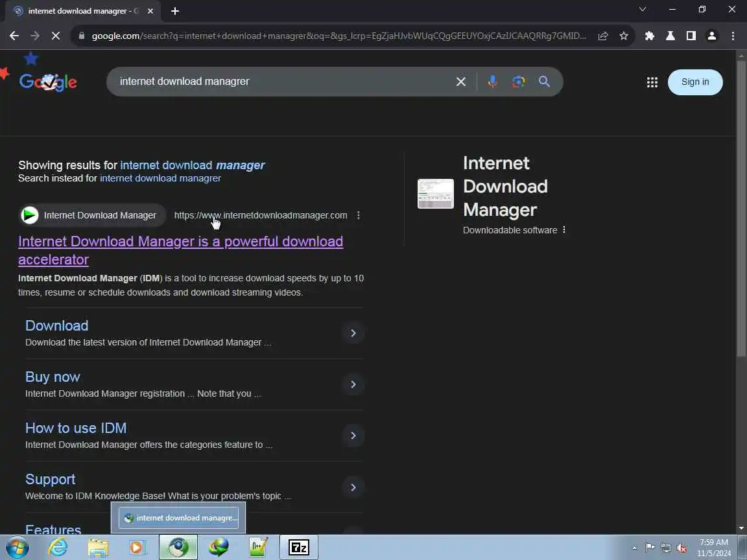Open the Google apps grid
747x560 pixels.
652,82
